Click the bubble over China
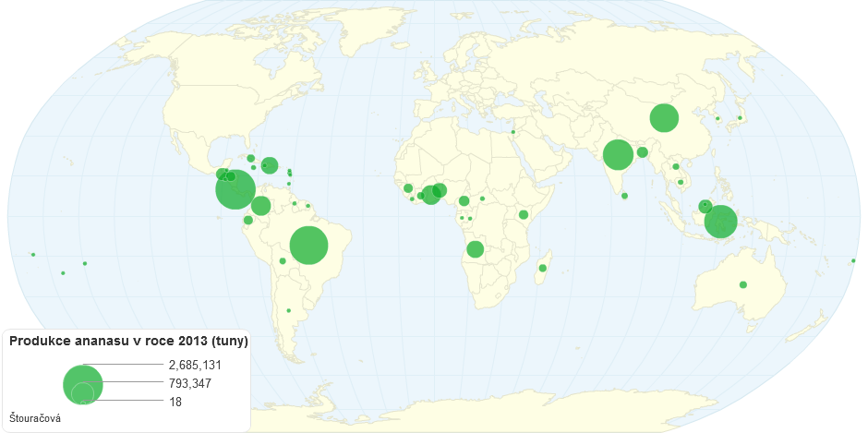This screenshot has width=868, height=433. [x=664, y=118]
